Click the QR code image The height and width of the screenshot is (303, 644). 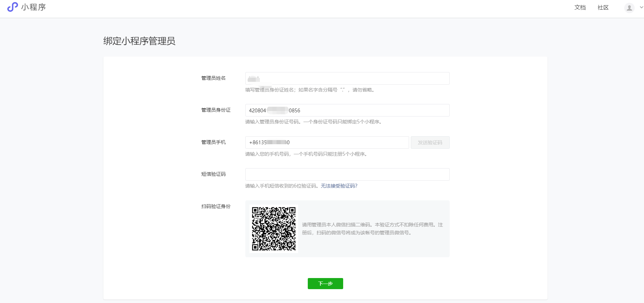tap(274, 229)
